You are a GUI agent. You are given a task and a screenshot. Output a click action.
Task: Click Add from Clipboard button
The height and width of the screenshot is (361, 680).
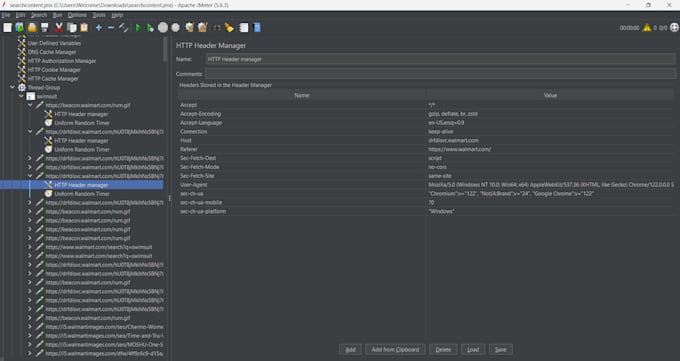pyautogui.click(x=395, y=349)
